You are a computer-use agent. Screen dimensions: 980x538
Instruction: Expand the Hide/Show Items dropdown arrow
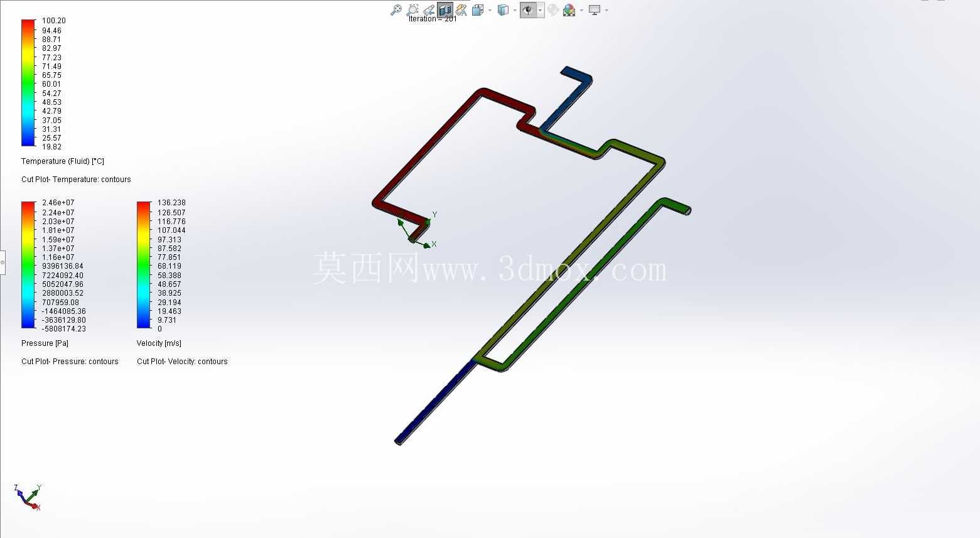pos(541,10)
